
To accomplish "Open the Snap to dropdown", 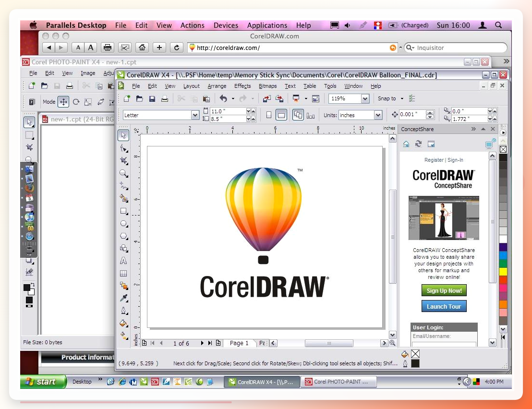I will point(402,99).
